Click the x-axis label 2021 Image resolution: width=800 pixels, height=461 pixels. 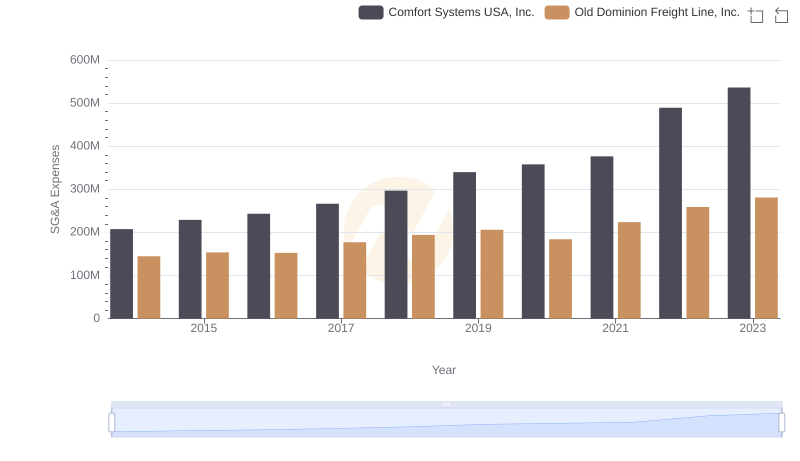[615, 328]
